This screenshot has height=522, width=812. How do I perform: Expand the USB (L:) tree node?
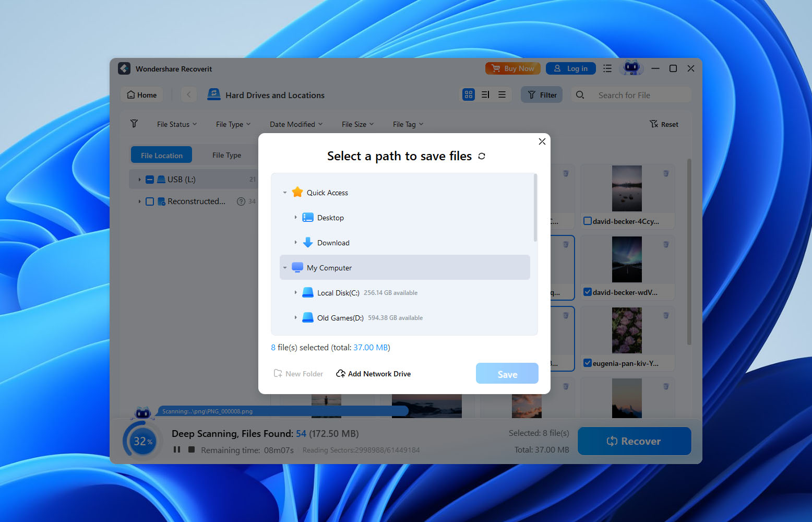(139, 180)
